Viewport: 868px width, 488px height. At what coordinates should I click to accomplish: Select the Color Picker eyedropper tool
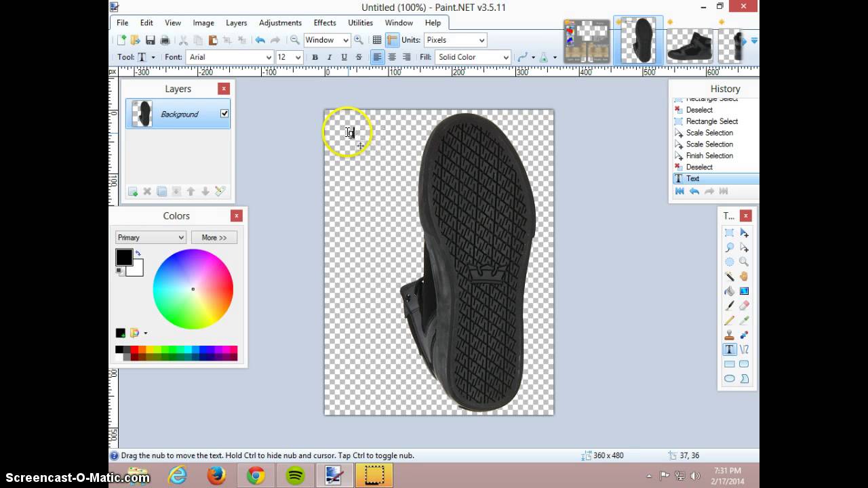tap(744, 320)
